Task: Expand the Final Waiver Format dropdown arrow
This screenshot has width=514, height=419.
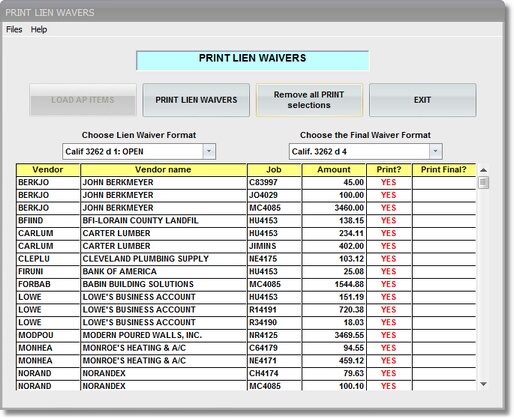Action: (436, 151)
